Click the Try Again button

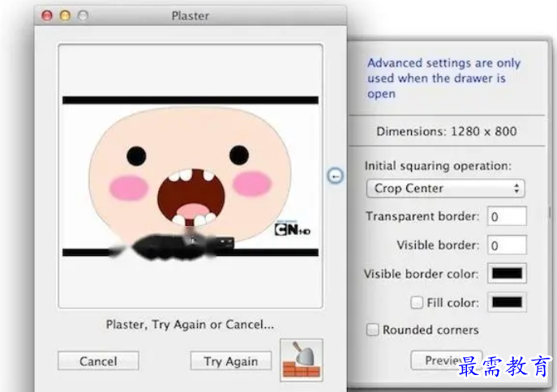coord(231,361)
